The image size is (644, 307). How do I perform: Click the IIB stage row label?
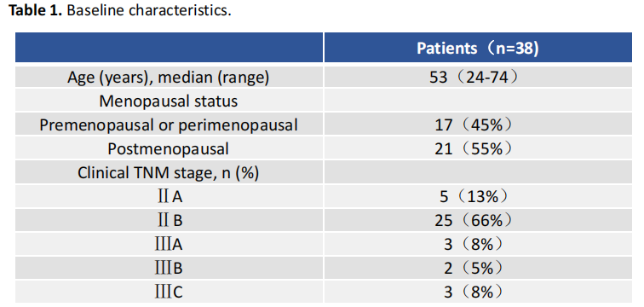point(170,221)
